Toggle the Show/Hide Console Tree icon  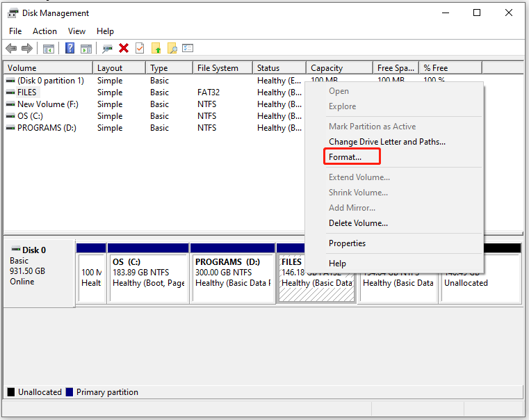(49, 49)
